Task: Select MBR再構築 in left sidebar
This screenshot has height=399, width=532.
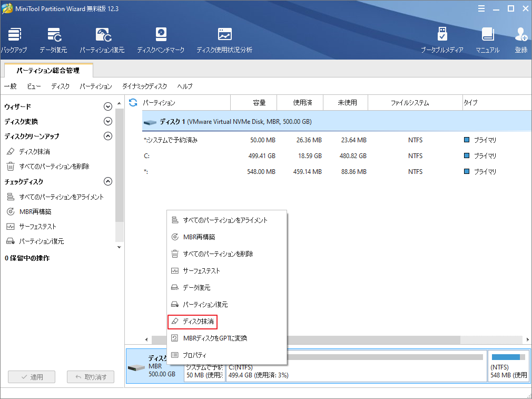Action: [29, 211]
